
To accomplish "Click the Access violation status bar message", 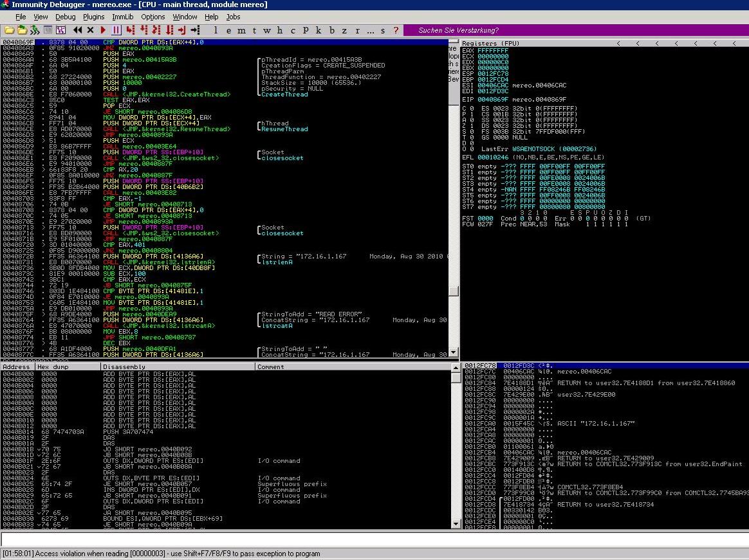I will click(162, 554).
